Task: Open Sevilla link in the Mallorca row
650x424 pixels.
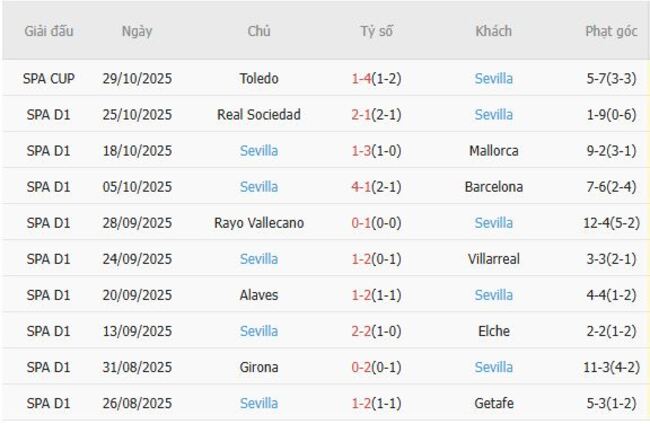Action: (x=259, y=151)
